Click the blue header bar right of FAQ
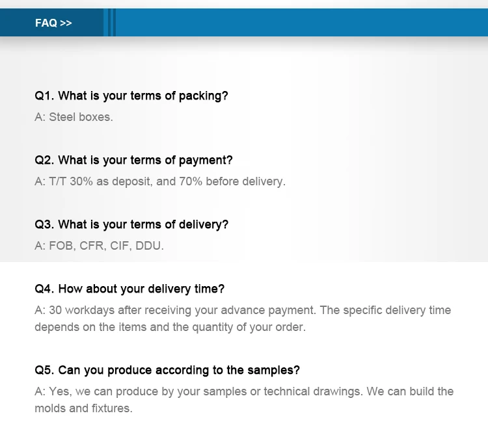This screenshot has height=448, width=488. point(299,23)
